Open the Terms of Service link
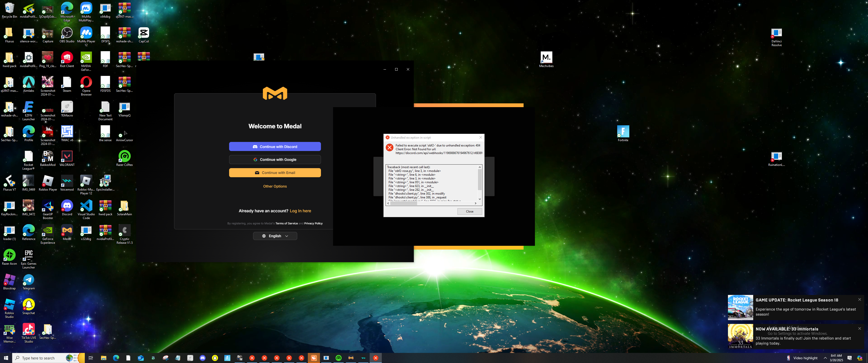The height and width of the screenshot is (363, 868). tap(286, 223)
